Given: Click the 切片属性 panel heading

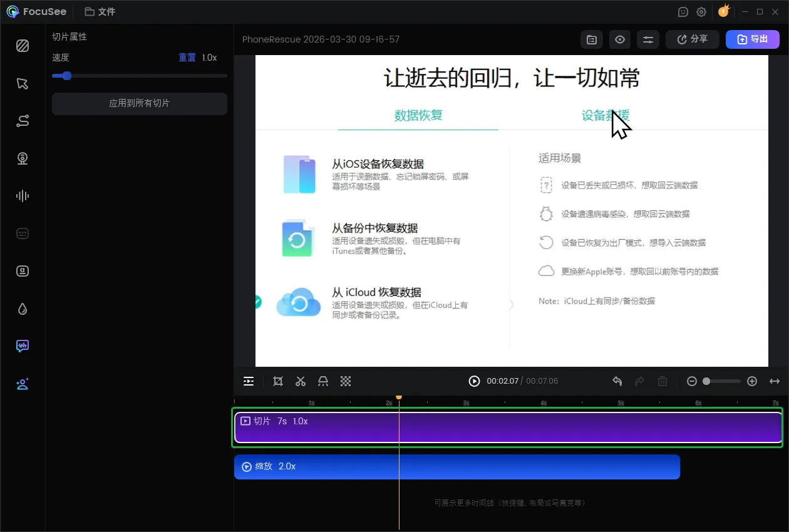Looking at the screenshot, I should [70, 37].
